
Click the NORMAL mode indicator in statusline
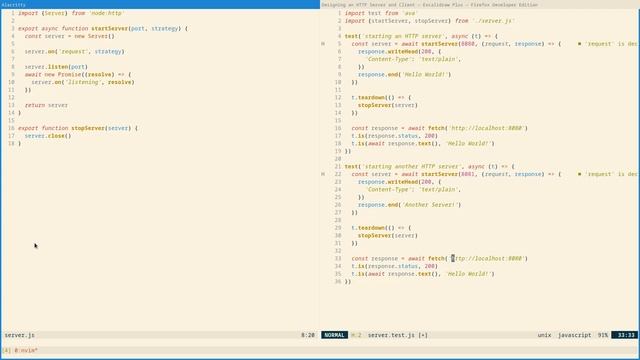click(x=334, y=335)
